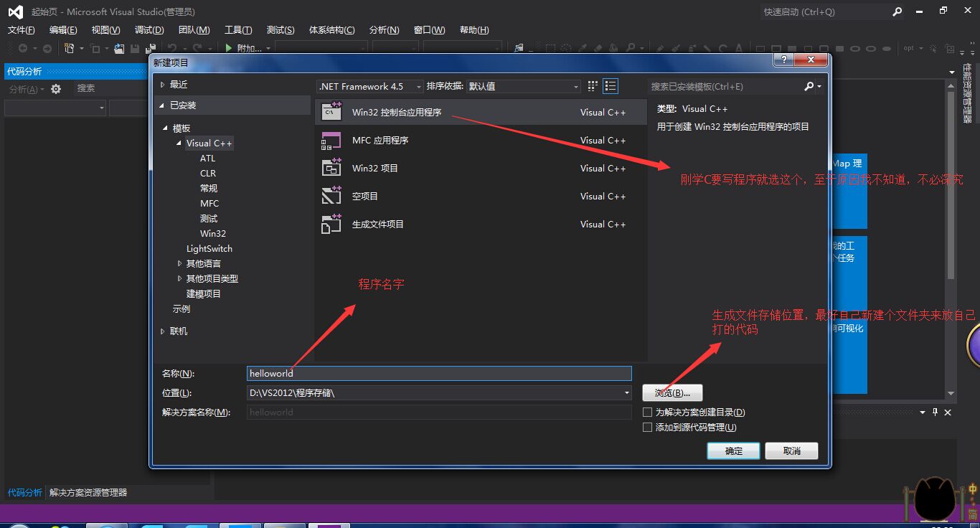
Task: Click the new project toolbar icon
Action: (70, 48)
